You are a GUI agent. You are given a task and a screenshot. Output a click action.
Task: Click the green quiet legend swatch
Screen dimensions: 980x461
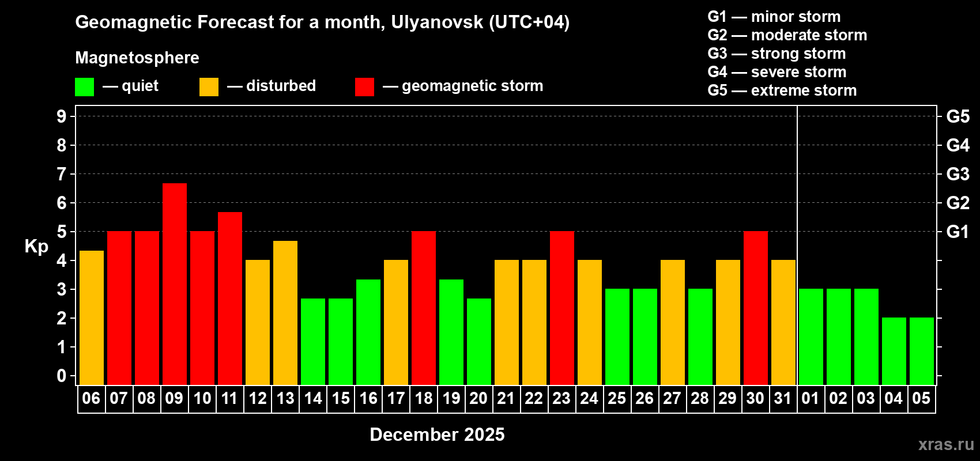[84, 87]
